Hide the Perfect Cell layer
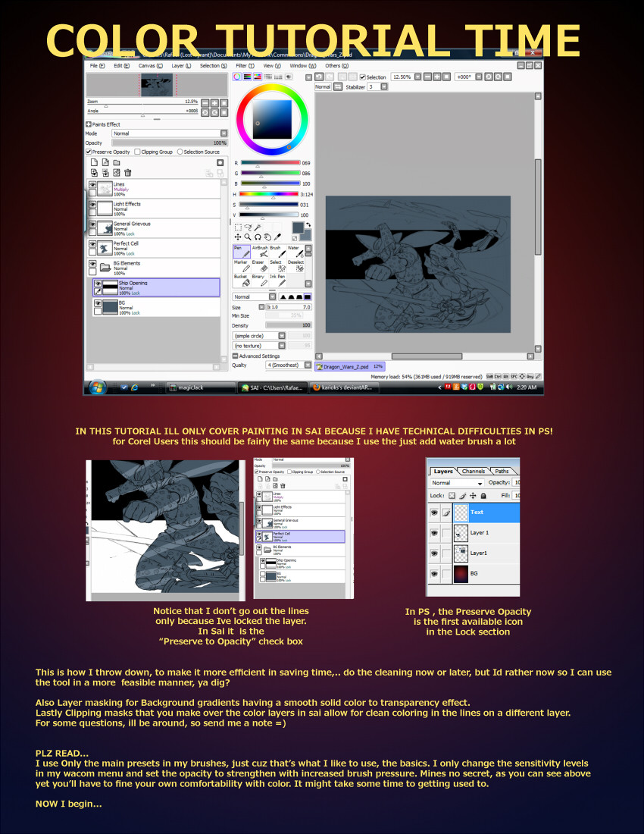The image size is (644, 834). (x=92, y=244)
